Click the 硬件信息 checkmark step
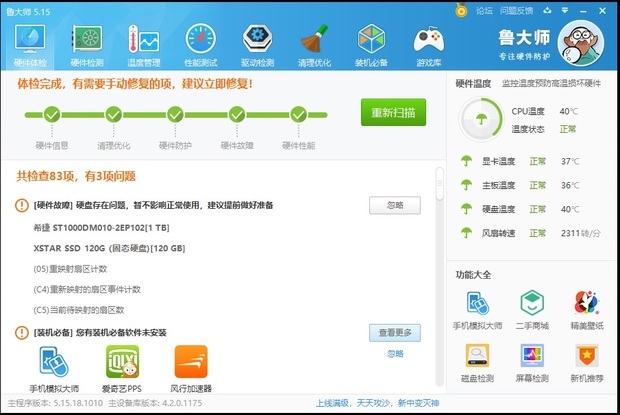Screen dimensions: 620x415 (x=52, y=115)
